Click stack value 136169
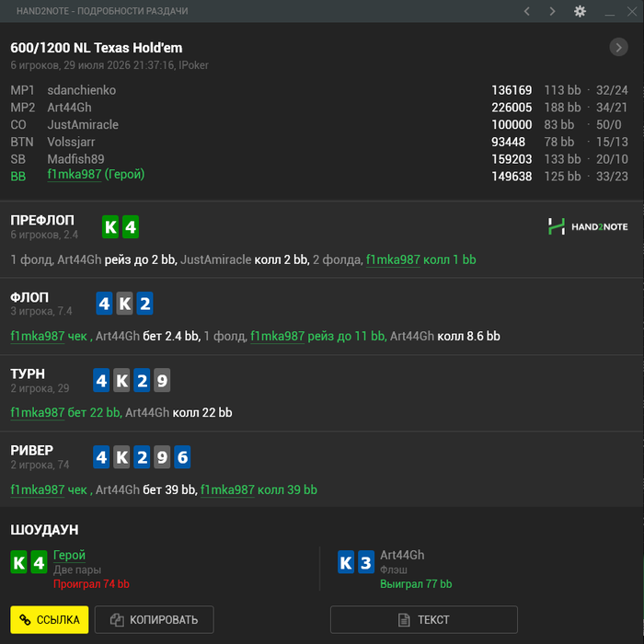 click(x=512, y=90)
